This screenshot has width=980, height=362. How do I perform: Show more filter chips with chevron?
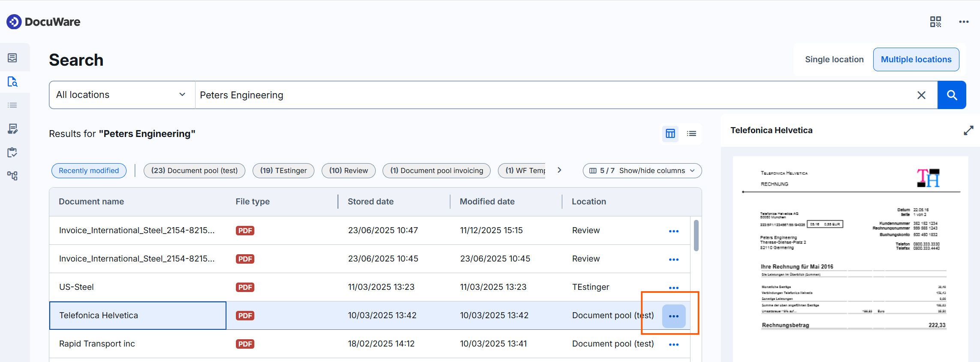tap(559, 170)
